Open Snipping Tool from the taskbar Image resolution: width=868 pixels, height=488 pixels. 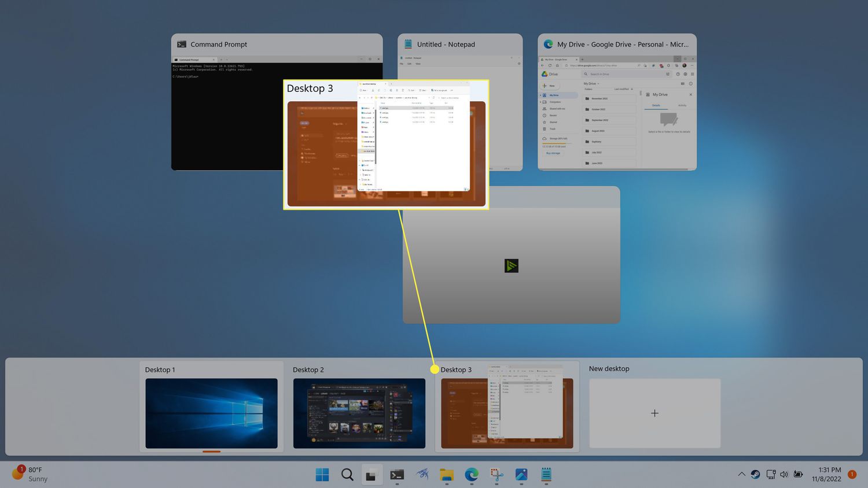click(496, 475)
